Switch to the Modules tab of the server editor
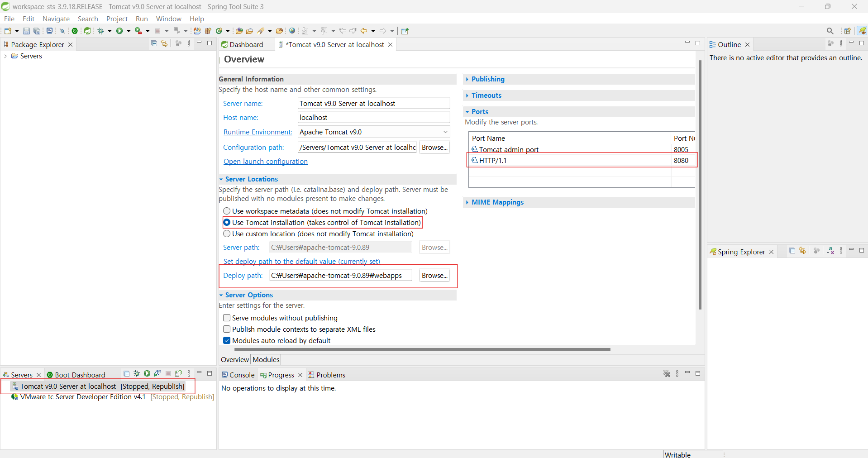 (266, 360)
